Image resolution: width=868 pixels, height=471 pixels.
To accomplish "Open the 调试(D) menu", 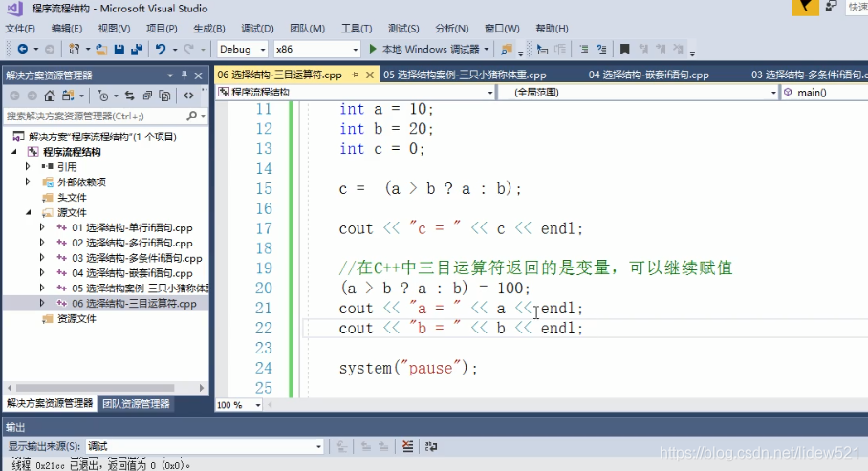I will coord(257,29).
